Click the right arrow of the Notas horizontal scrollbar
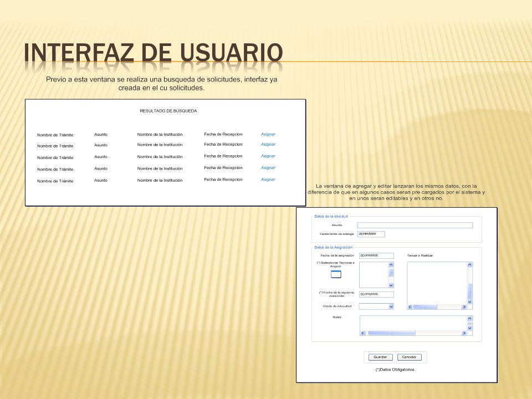The image size is (532, 399). coord(464,333)
